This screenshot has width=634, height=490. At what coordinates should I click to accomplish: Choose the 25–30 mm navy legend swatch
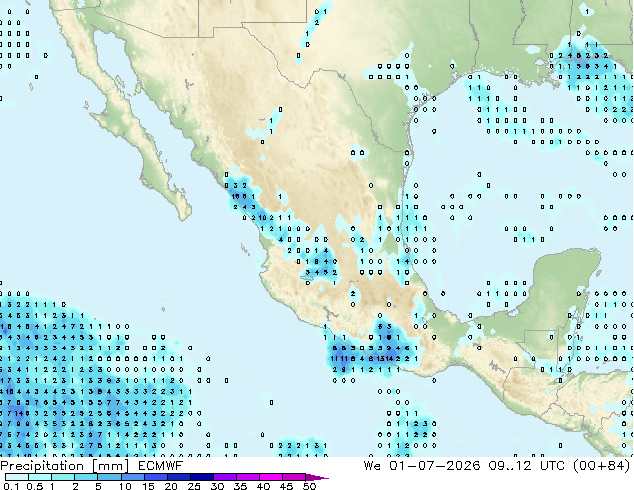[x=201, y=477]
